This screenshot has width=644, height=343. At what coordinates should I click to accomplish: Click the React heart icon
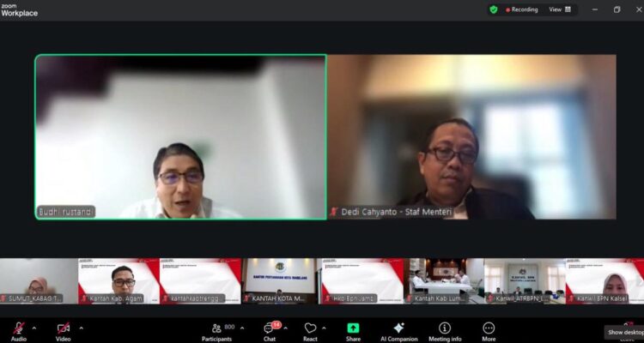[x=310, y=329]
